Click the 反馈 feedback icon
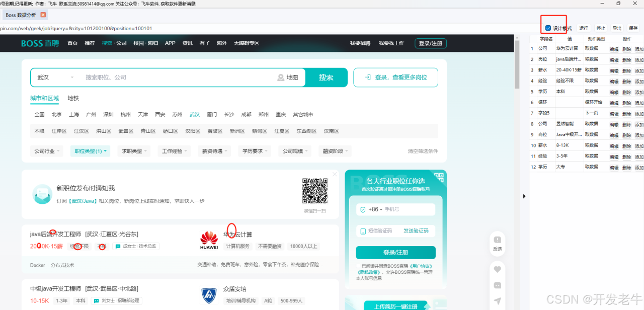Image resolution: width=644 pixels, height=310 pixels. (497, 240)
